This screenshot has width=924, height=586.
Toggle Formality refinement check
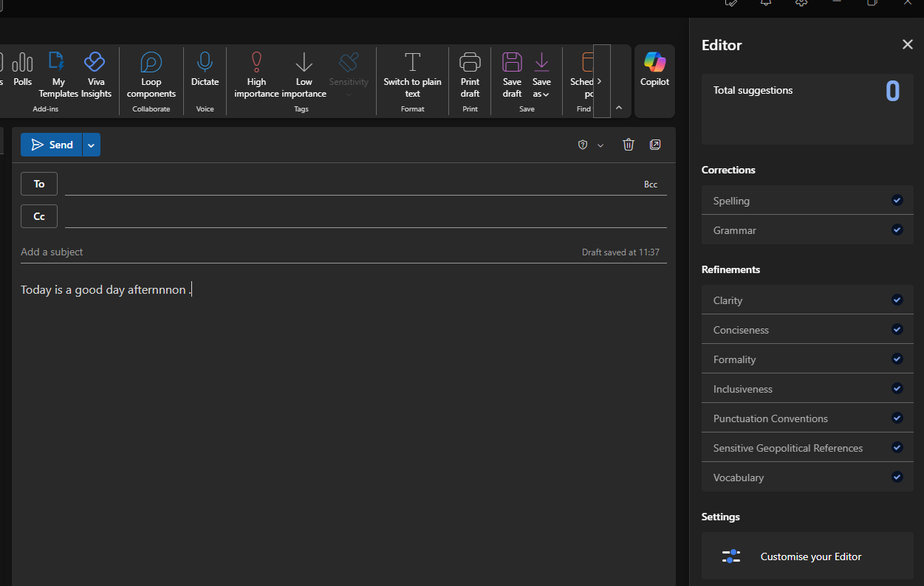coord(897,359)
